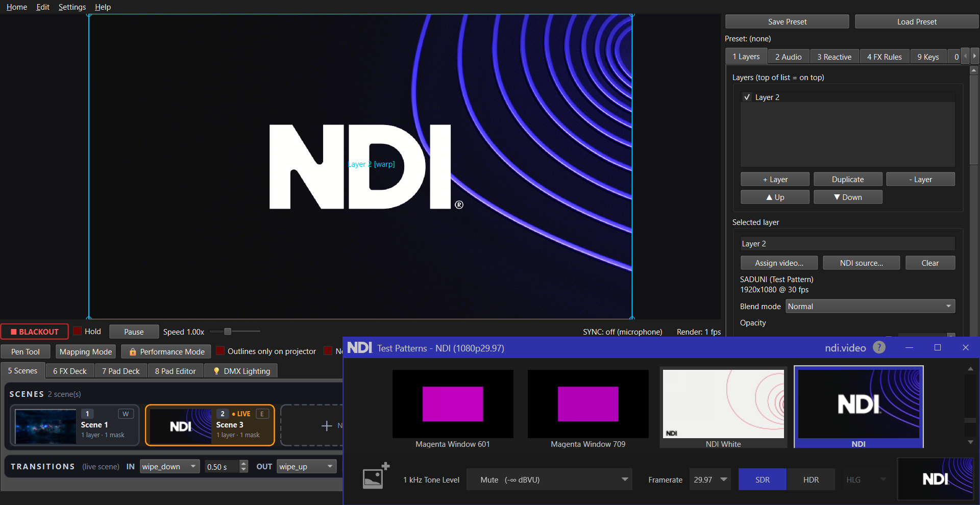Open the Framerate 29.97 dropdown
980x505 pixels.
click(x=710, y=479)
